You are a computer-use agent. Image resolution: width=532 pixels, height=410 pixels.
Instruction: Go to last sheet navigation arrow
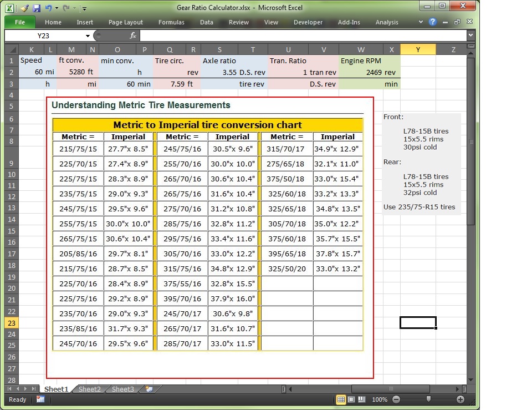click(x=34, y=388)
